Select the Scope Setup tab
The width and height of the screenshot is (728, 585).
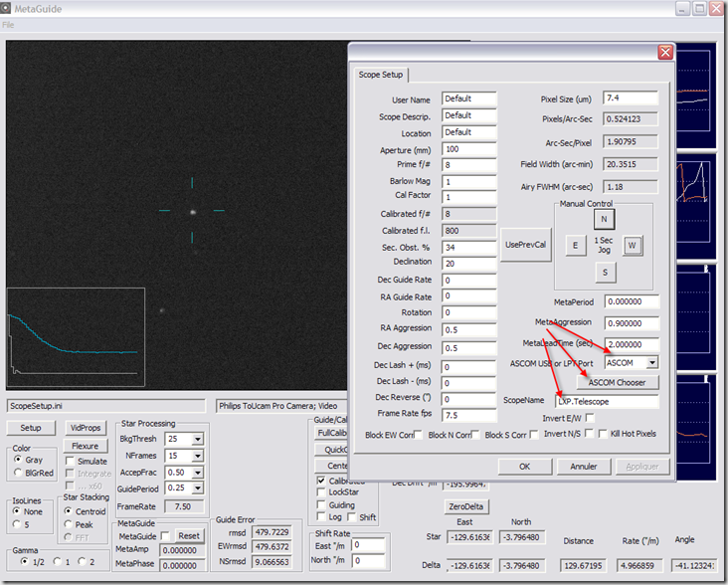coord(381,75)
